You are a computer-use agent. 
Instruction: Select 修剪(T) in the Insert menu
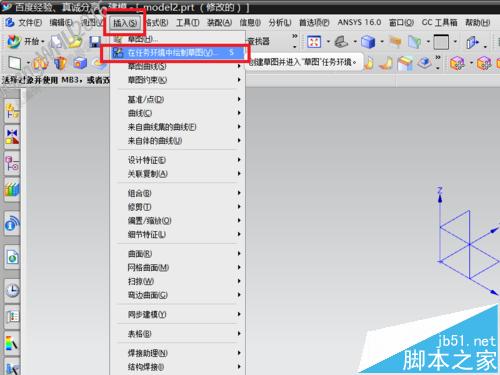pos(178,207)
